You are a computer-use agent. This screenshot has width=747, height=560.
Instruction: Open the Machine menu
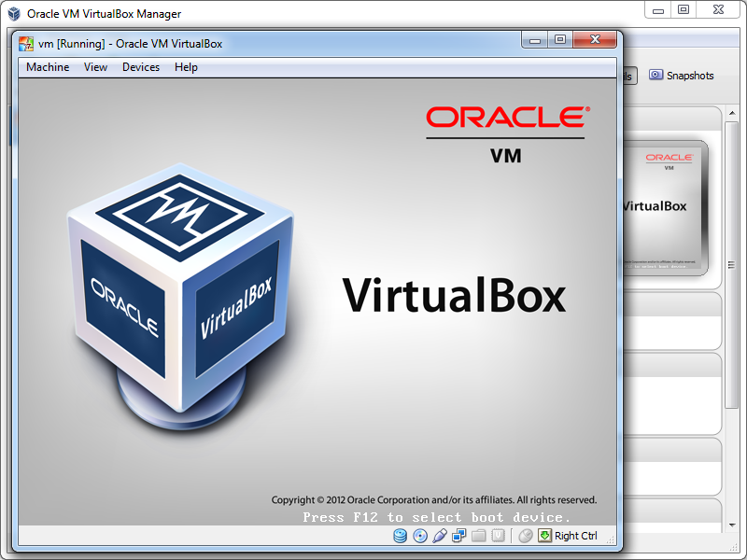[48, 67]
